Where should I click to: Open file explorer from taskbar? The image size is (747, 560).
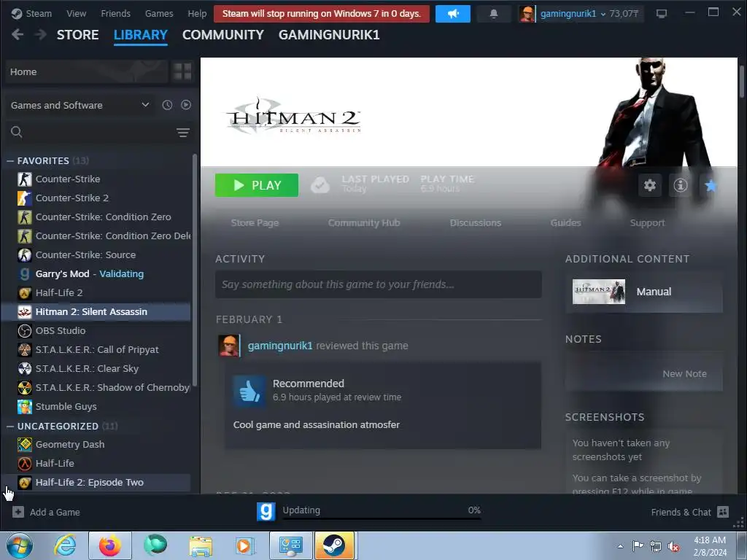[201, 545]
